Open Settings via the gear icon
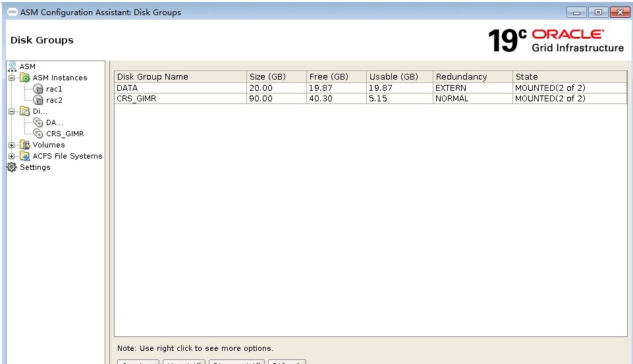Image resolution: width=633 pixels, height=364 pixels. [12, 167]
